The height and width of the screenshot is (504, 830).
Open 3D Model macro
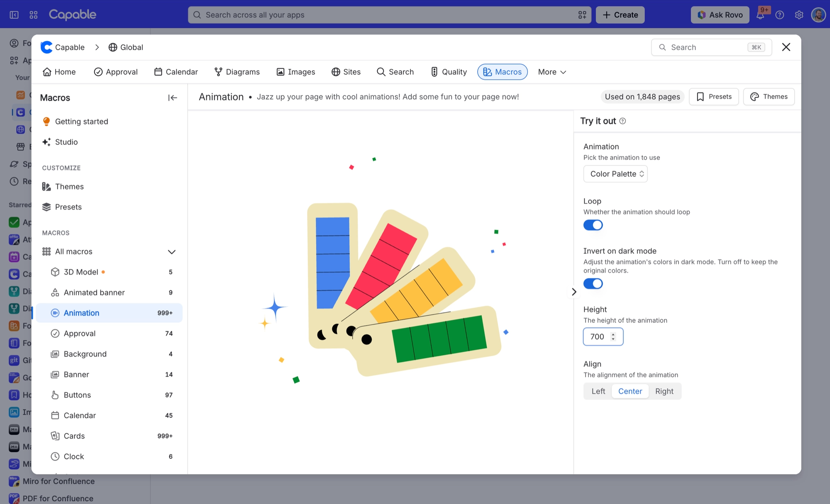[x=109, y=272]
